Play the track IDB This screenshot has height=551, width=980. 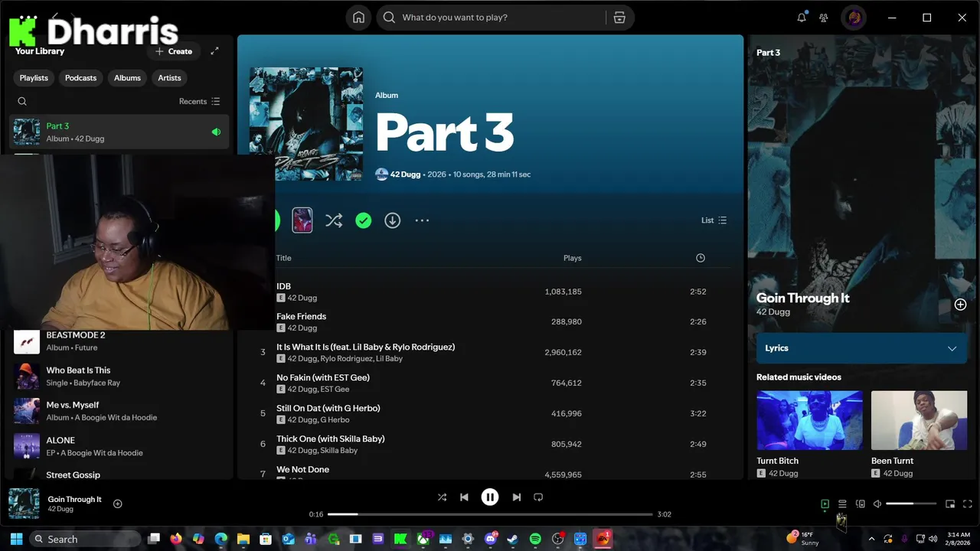[x=283, y=286]
